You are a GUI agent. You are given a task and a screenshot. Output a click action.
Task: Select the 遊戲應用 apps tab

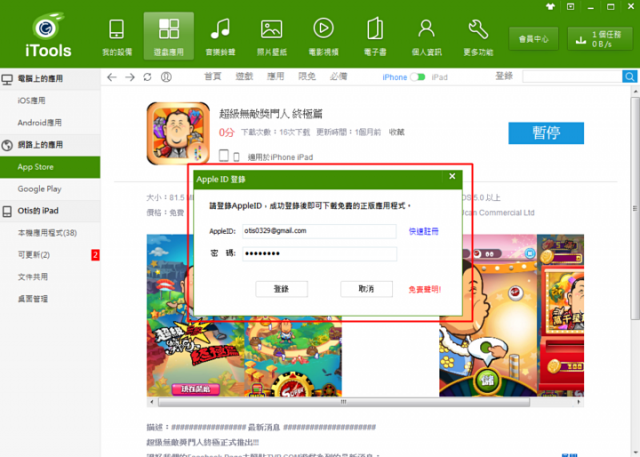(x=169, y=37)
